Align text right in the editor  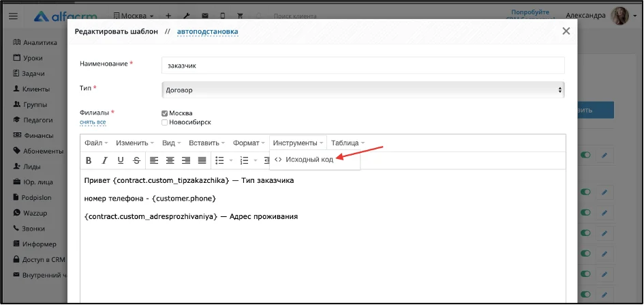pyautogui.click(x=186, y=161)
